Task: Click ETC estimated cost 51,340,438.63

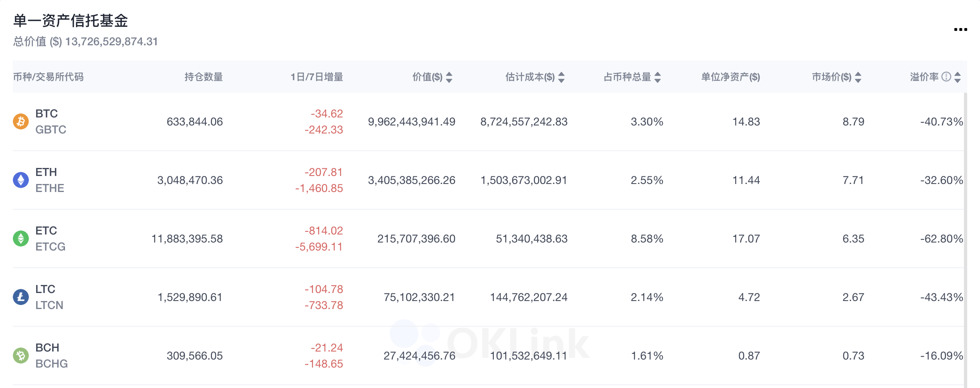Action: (532, 238)
